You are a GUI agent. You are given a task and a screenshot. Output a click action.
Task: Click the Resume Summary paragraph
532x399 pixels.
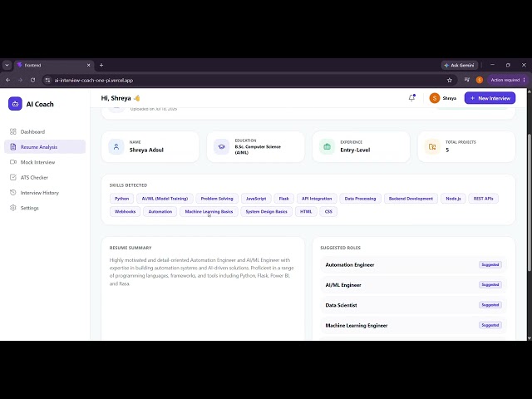click(201, 272)
